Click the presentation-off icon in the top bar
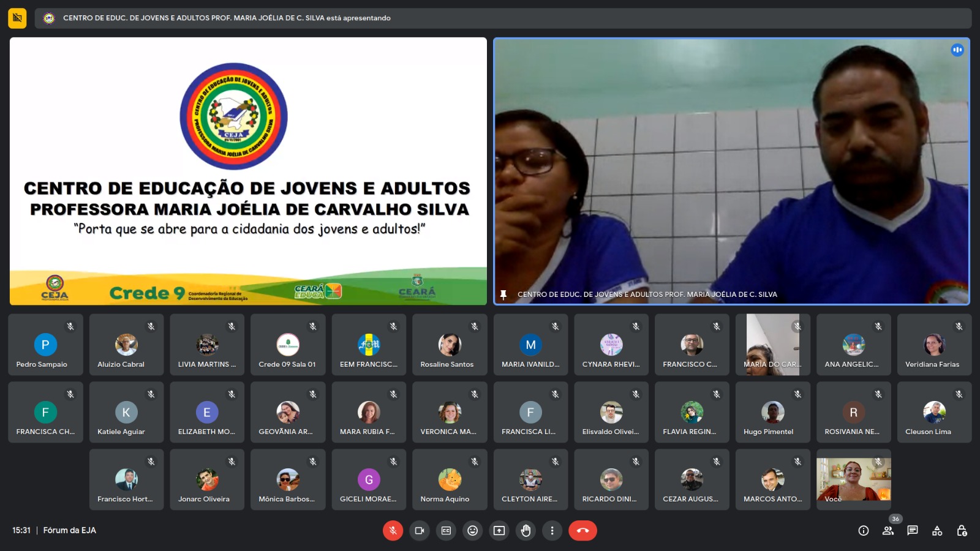The height and width of the screenshot is (551, 980). [17, 18]
